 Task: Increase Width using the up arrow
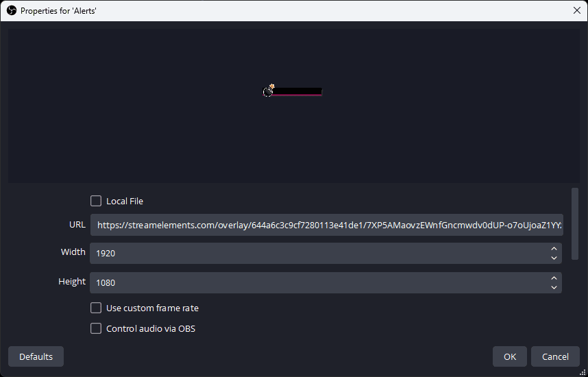pyautogui.click(x=554, y=249)
